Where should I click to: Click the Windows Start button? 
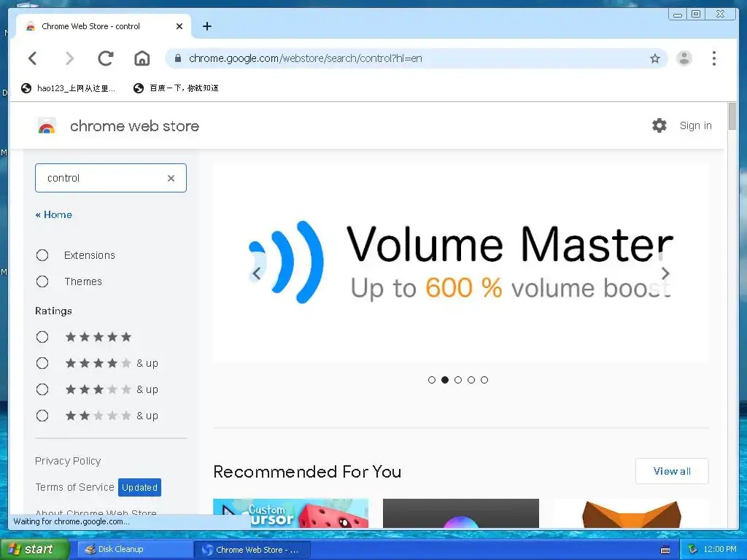(34, 549)
